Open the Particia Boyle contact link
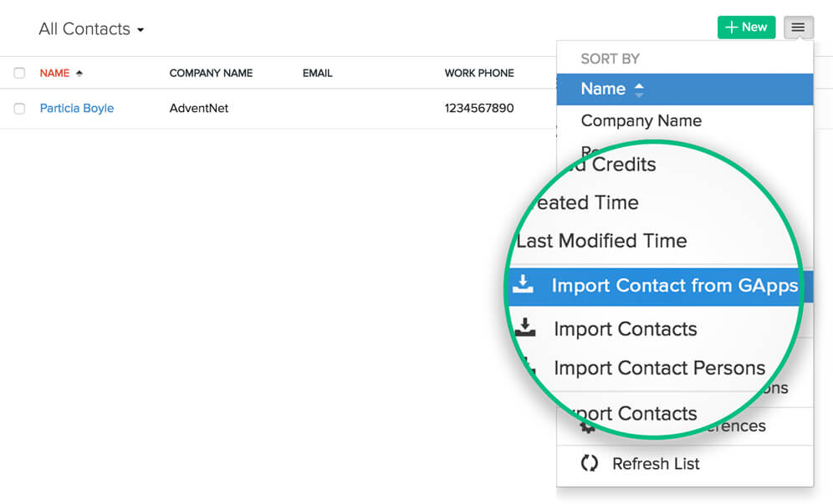833x504 pixels. pyautogui.click(x=77, y=109)
